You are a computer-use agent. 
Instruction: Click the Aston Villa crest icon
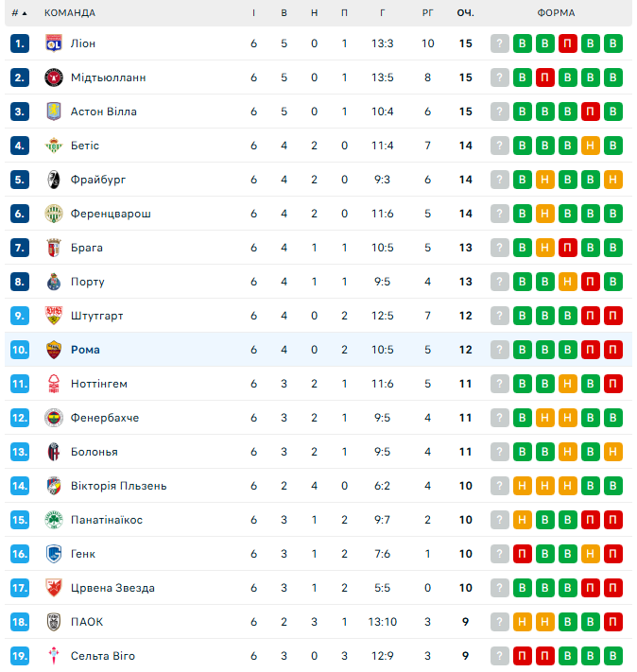point(53,112)
